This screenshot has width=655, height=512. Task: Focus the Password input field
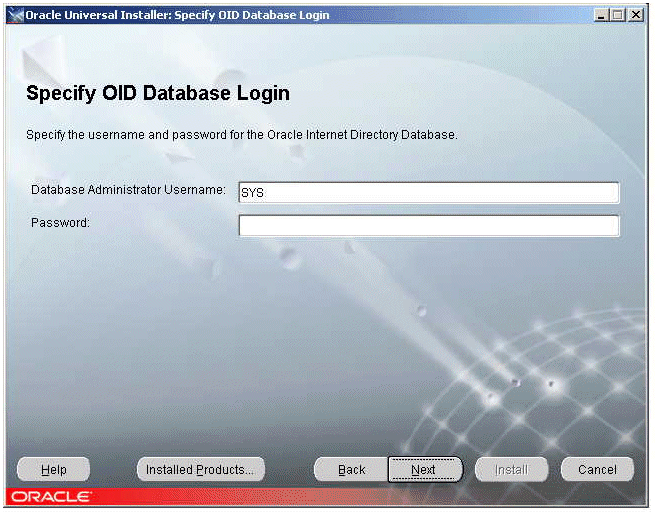point(429,226)
